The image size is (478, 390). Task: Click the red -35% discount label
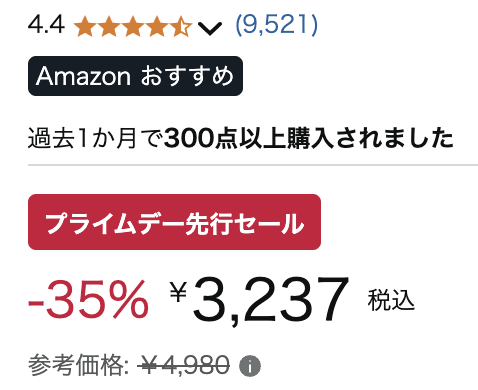point(88,299)
